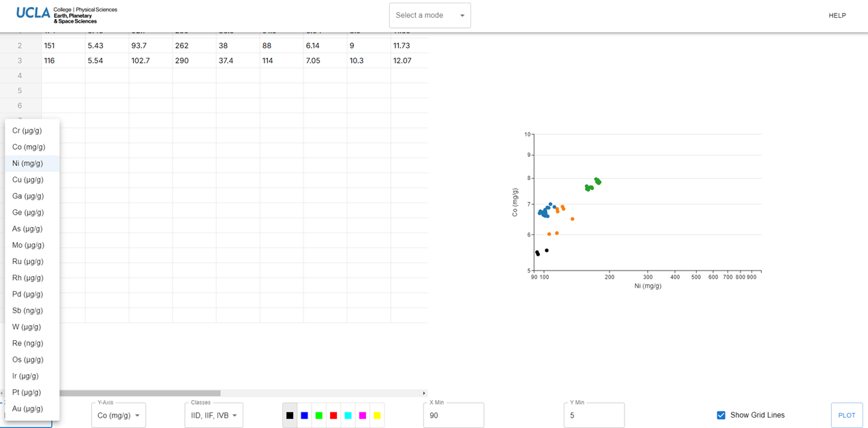The height and width of the screenshot is (428, 868).
Task: Choose Co (mg/g) menu option
Action: click(32, 147)
